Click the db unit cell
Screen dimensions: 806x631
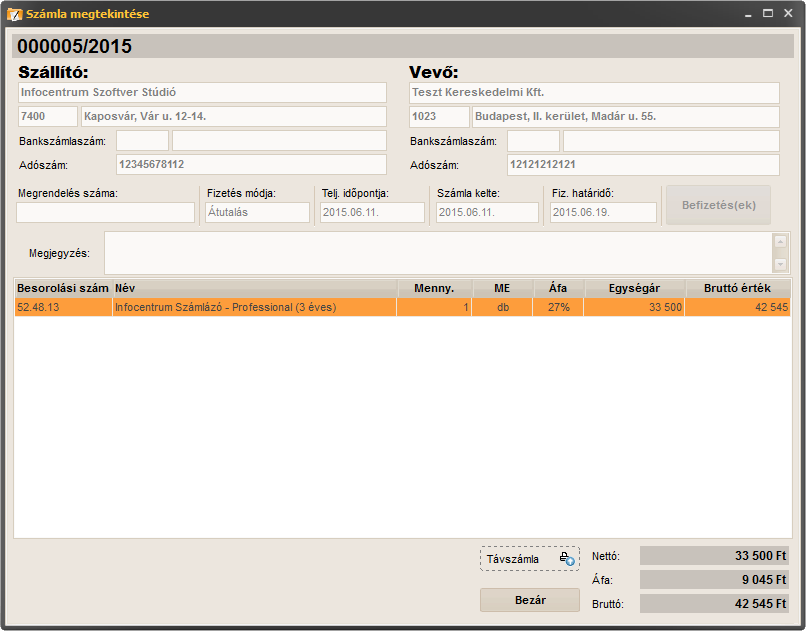pyautogui.click(x=502, y=307)
